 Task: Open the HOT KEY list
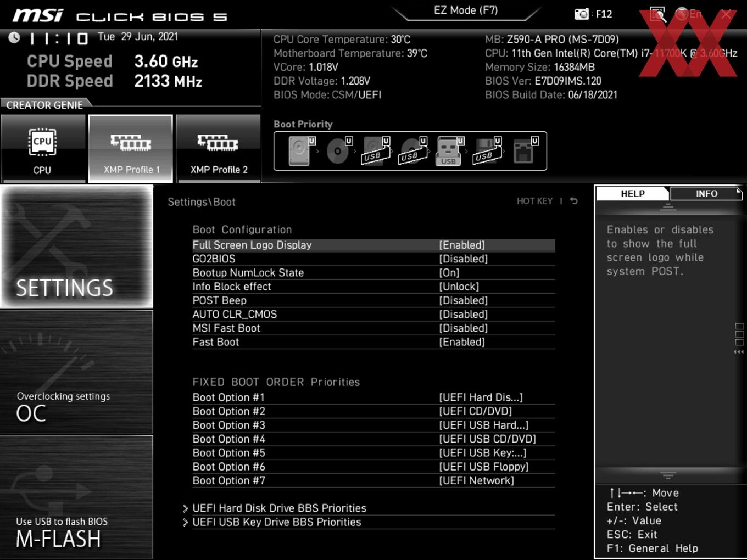(534, 201)
